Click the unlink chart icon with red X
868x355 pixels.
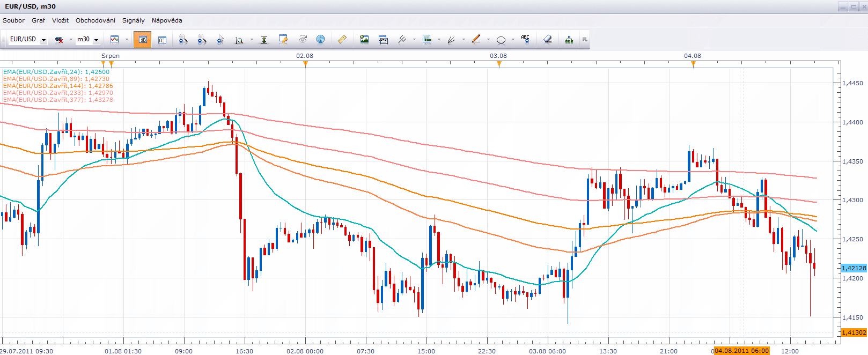coord(60,40)
